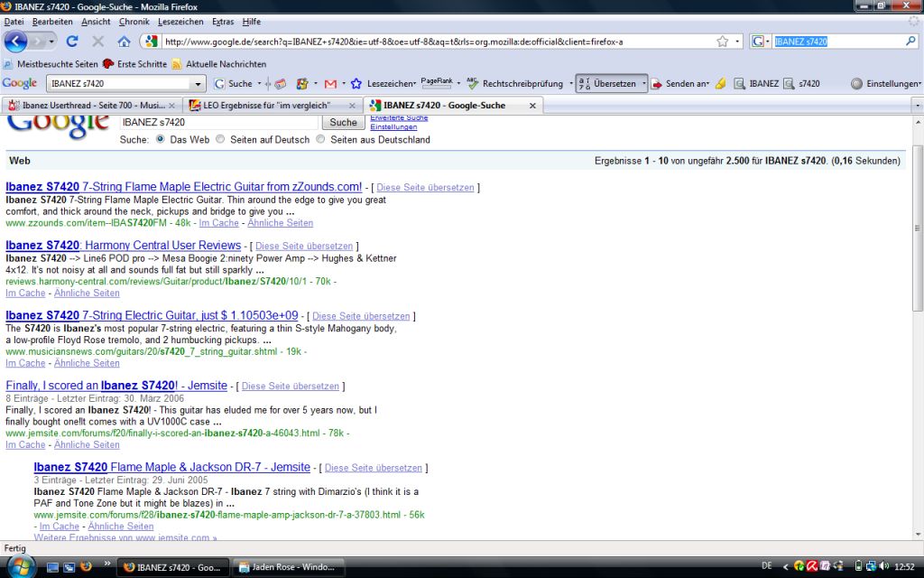Expand the Google Toolbar search box dropdown
This screenshot has height=578, width=924.
tap(198, 84)
